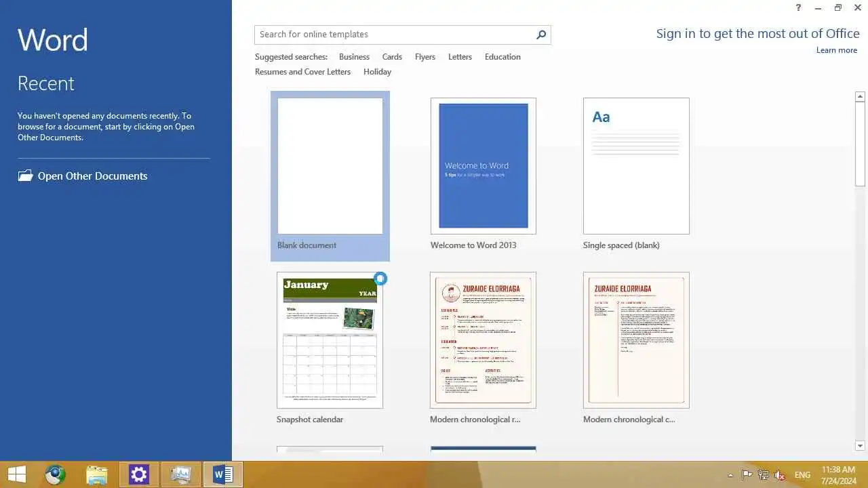Click the Learn more link
This screenshot has width=868, height=488.
tap(837, 50)
